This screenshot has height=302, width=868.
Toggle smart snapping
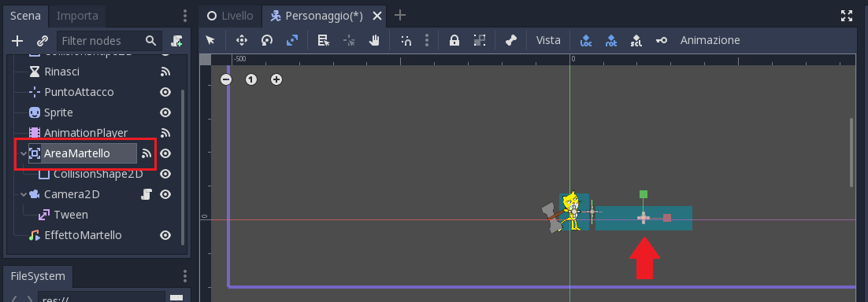406,40
